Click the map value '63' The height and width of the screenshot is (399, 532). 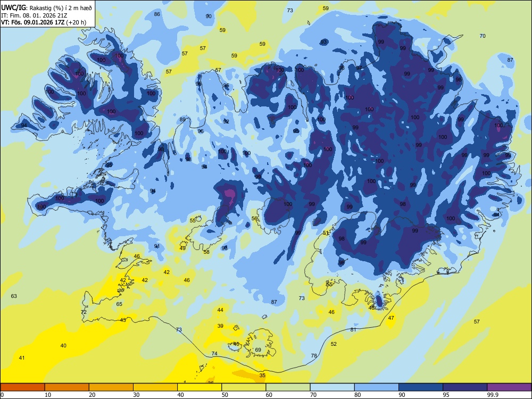(x=14, y=296)
